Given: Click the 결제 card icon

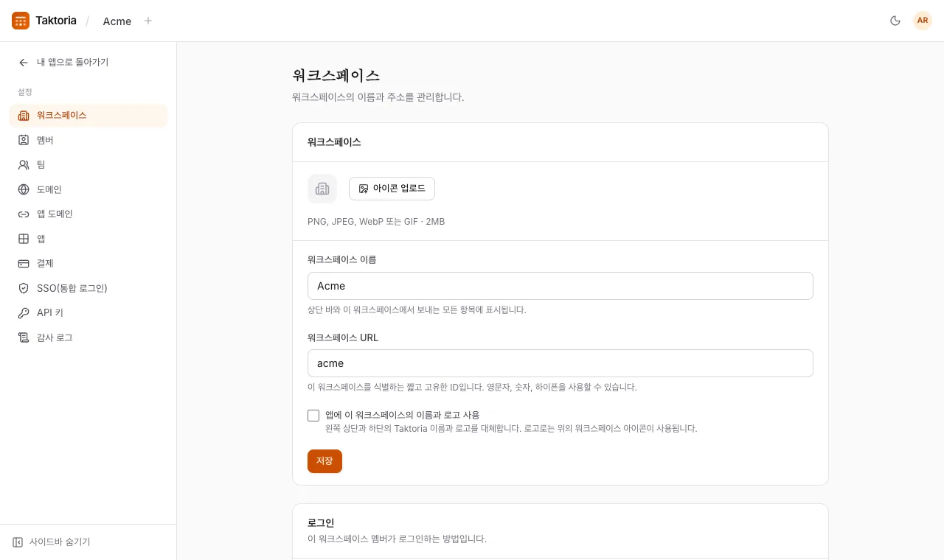Looking at the screenshot, I should [x=24, y=264].
